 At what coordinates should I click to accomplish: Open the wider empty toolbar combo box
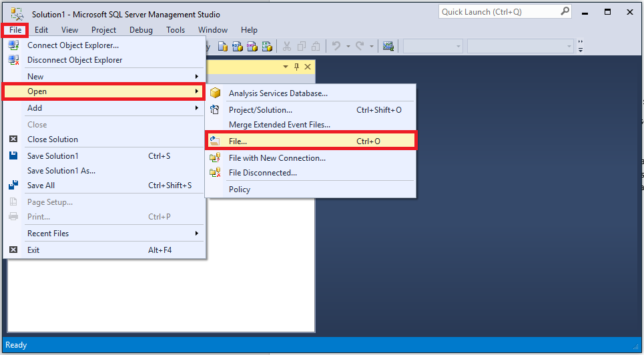[x=521, y=47]
